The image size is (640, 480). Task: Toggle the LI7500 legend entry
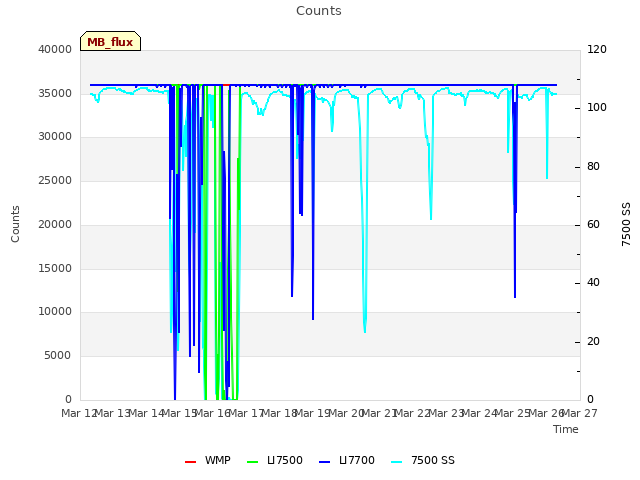275,460
